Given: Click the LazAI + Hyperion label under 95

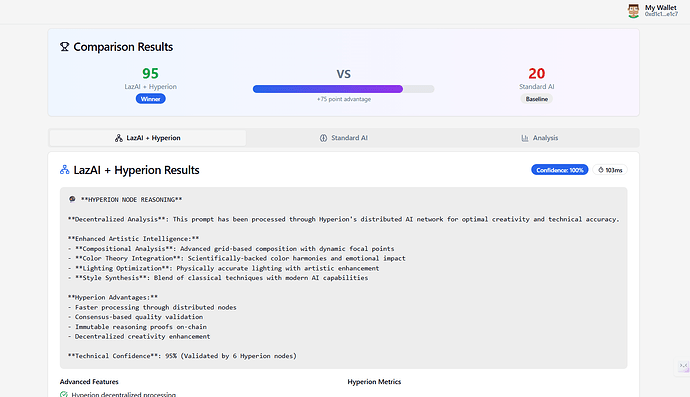Looking at the screenshot, I should coord(150,87).
